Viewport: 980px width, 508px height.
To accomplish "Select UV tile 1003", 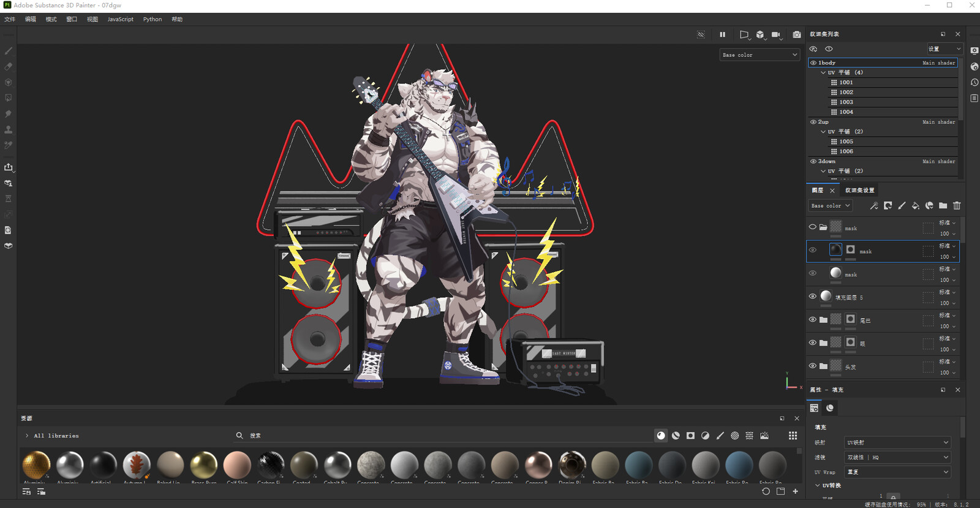I will coord(894,102).
